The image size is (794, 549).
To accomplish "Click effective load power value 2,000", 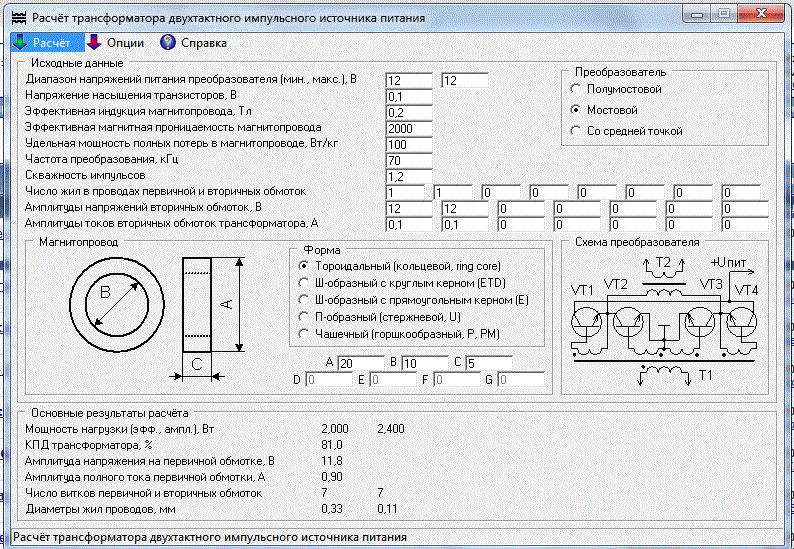I will tap(335, 429).
